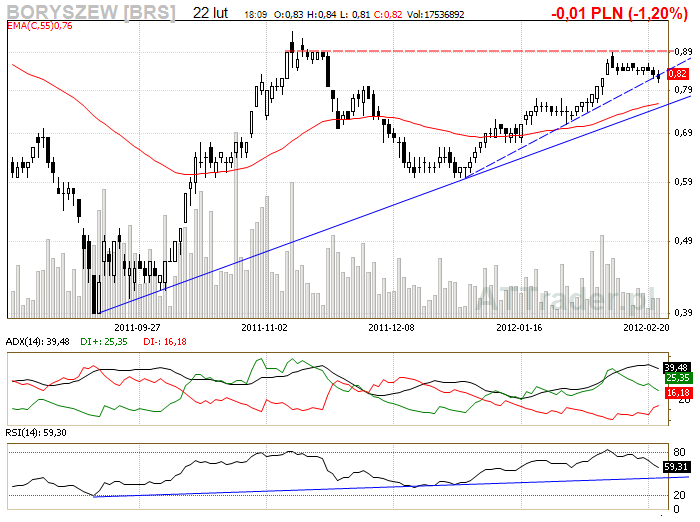Click the open price O:0,83

tap(288, 15)
